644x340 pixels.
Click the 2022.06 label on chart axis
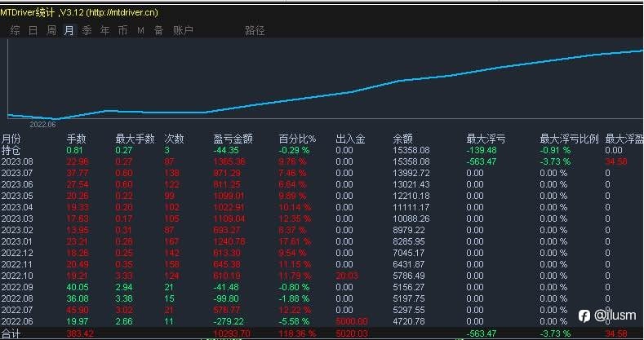42,124
